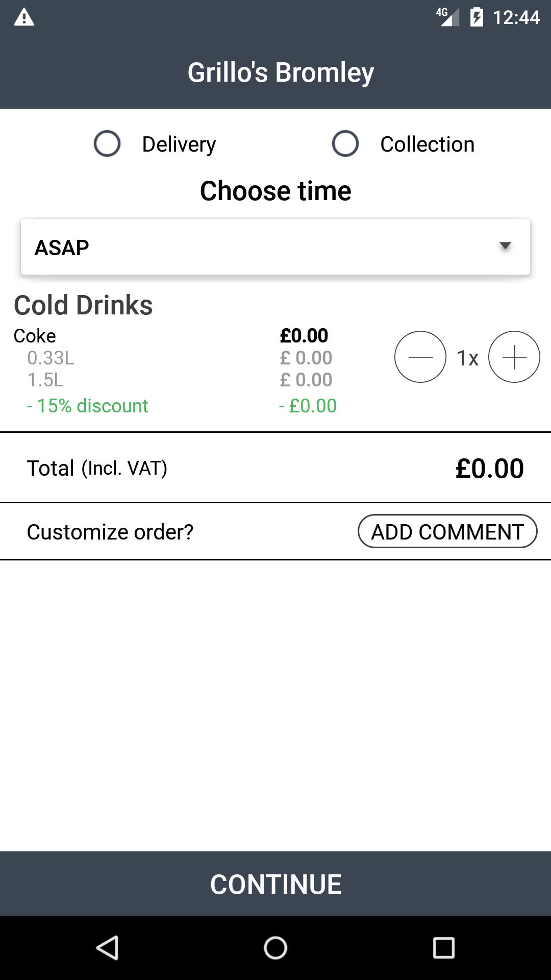The image size is (551, 980).
Task: Tap the plus quantity button for Coke
Action: [x=514, y=357]
